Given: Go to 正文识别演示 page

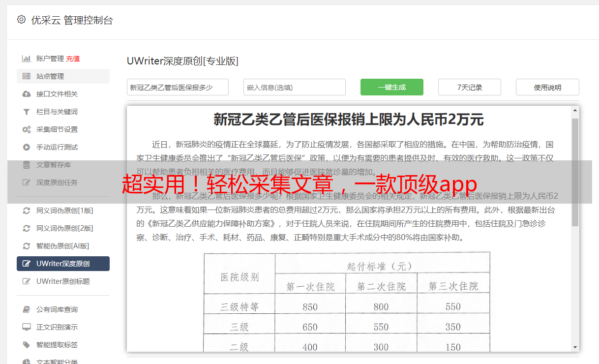Looking at the screenshot, I should point(57,327).
